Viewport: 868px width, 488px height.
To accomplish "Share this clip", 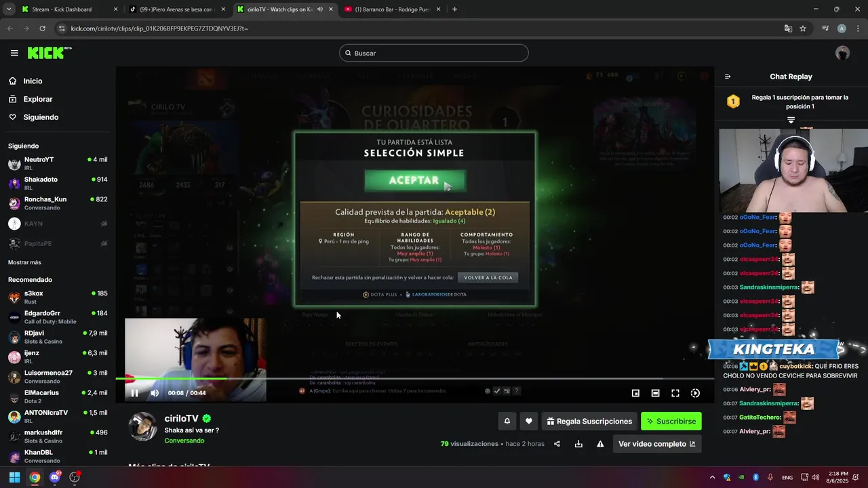I will coord(557,444).
